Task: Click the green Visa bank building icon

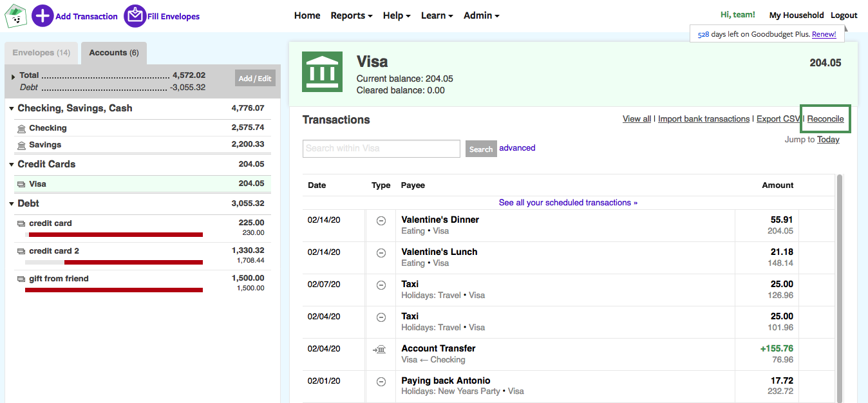Action: coord(323,73)
